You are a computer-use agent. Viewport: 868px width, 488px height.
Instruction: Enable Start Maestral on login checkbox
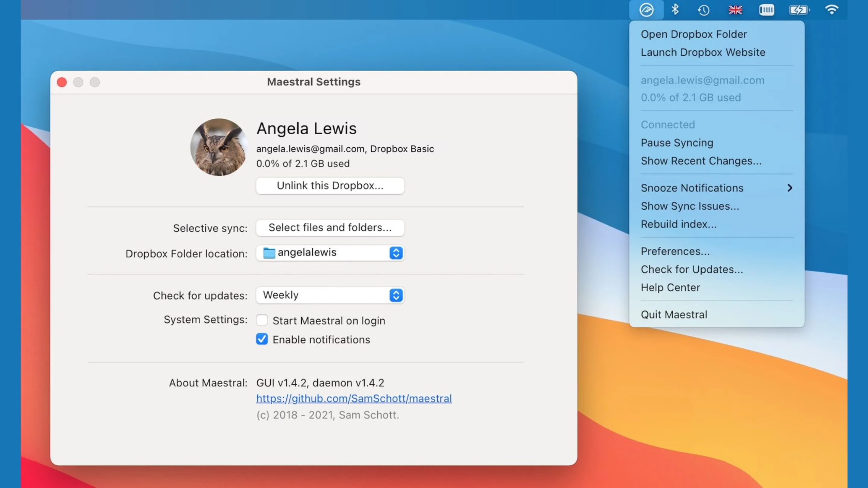[262, 320]
